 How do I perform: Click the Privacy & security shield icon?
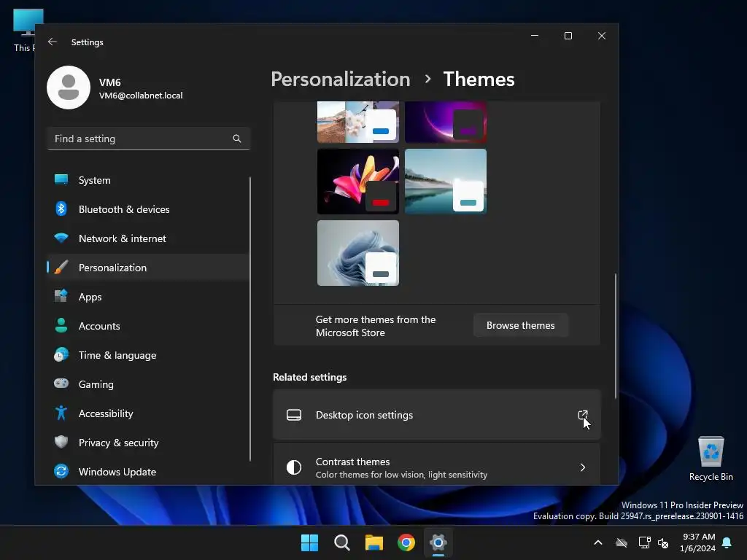(61, 442)
